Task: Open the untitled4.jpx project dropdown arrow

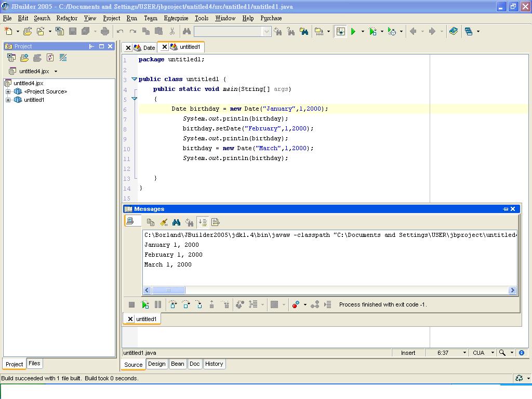Action: [56, 71]
